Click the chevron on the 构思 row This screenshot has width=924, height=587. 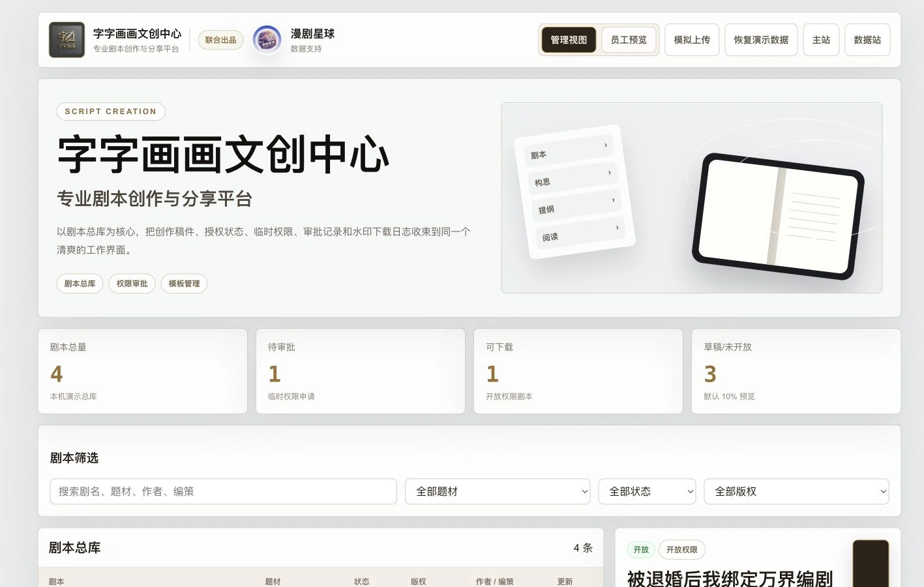click(x=610, y=173)
